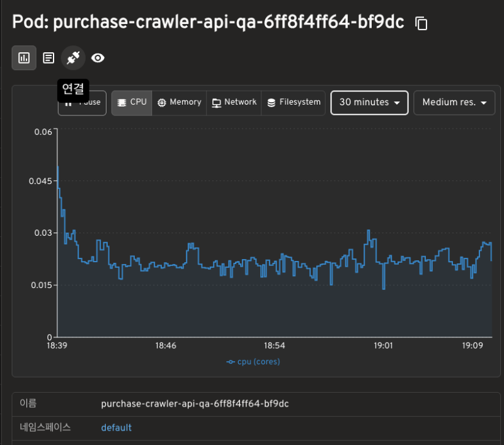Click the Pod title heading text
This screenshot has width=504, height=445.
pos(208,23)
